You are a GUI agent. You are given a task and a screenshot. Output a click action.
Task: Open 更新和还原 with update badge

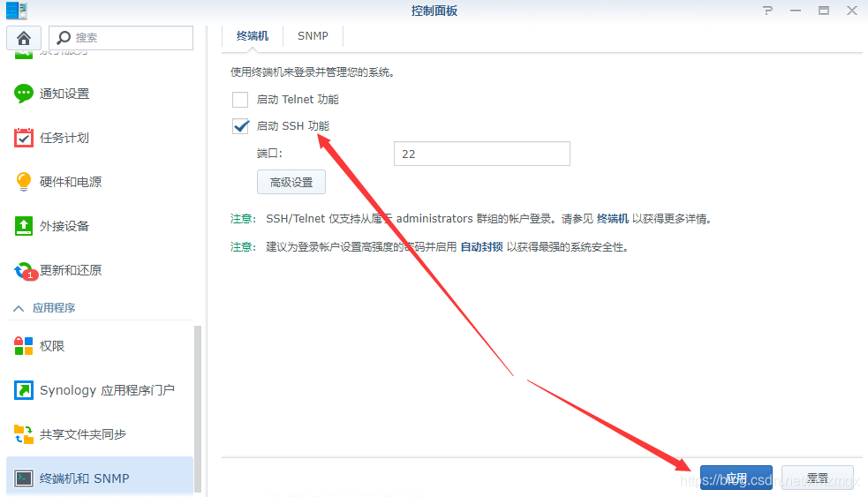[100, 270]
